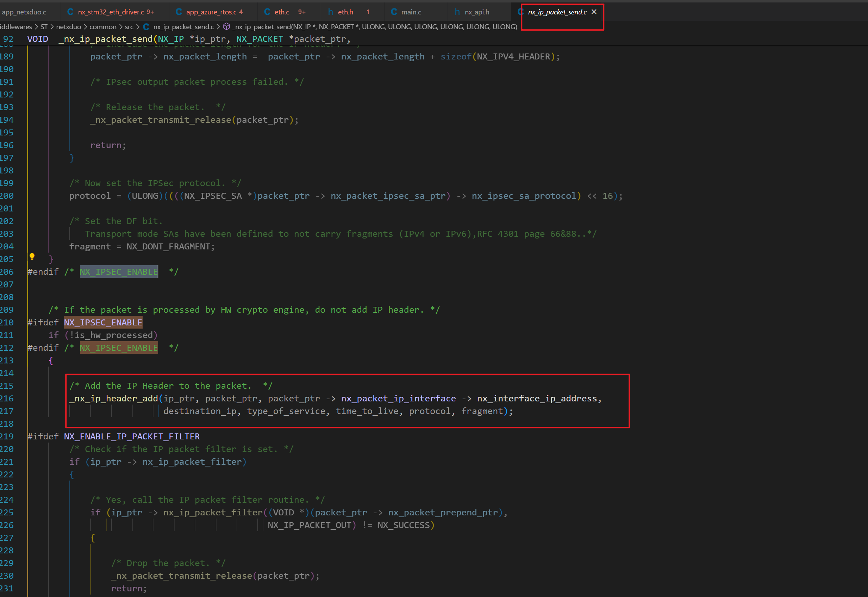Select the active nx_ip_packet_send.c tab
Viewport: 868px width, 597px height.
point(557,12)
